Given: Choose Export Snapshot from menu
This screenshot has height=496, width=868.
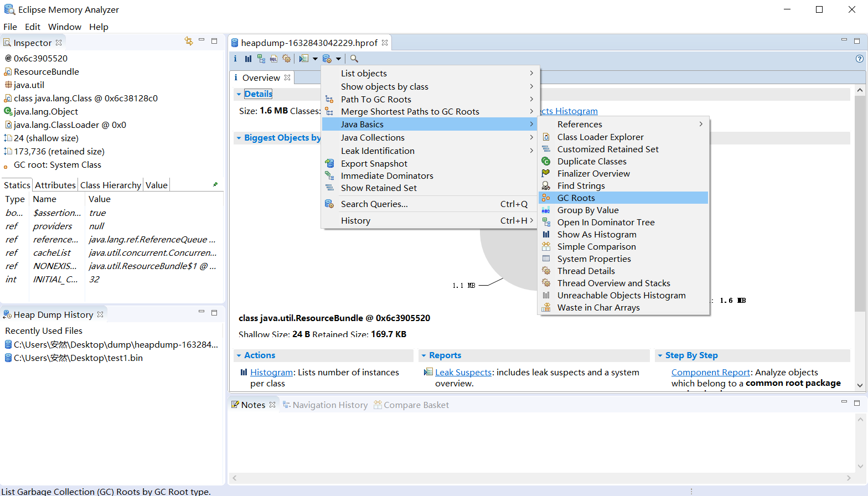Looking at the screenshot, I should point(430,163).
